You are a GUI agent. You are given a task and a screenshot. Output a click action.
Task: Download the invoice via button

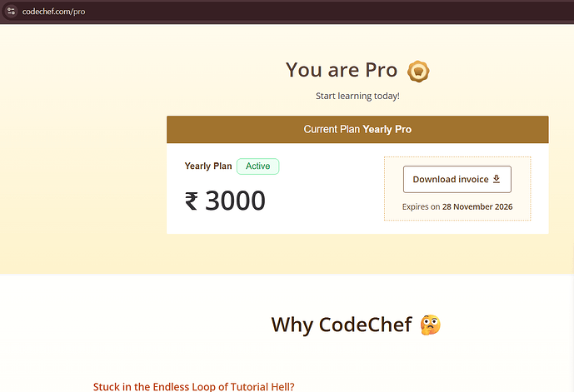click(x=457, y=179)
